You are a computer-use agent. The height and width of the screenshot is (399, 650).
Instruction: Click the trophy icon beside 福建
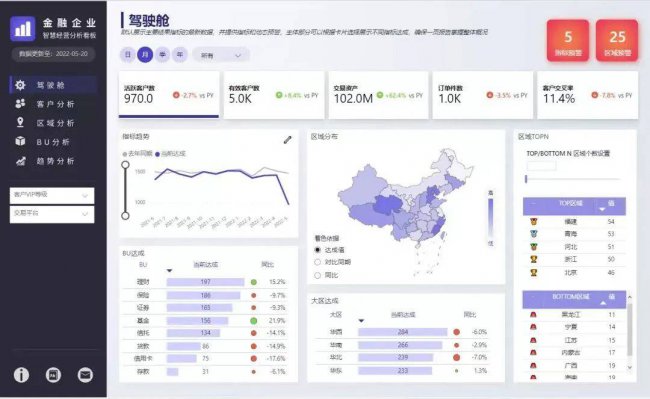[534, 222]
